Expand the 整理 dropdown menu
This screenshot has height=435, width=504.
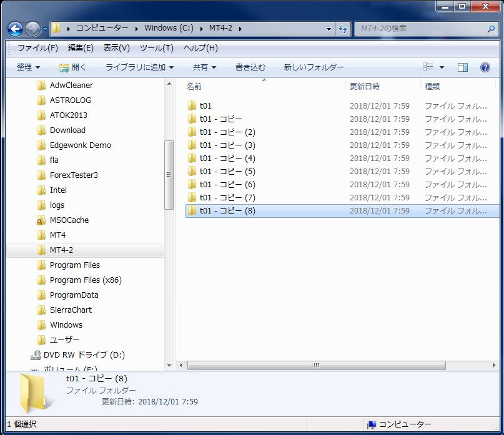[28, 67]
